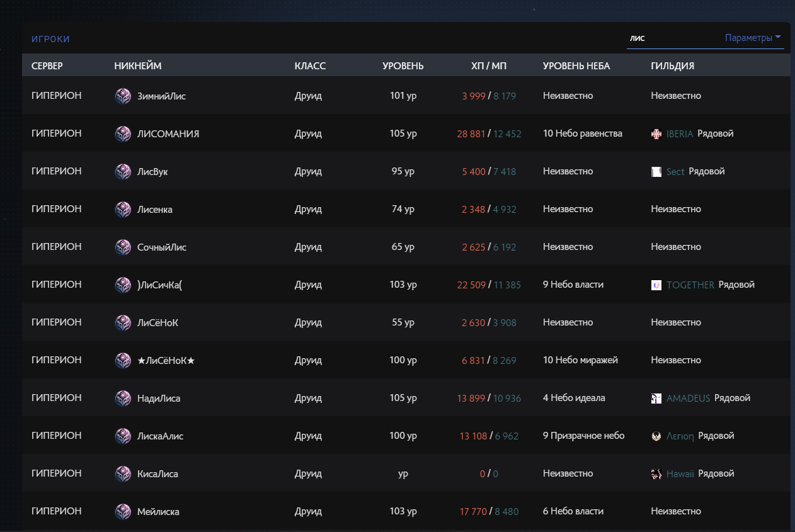This screenshot has height=532, width=795.
Task: Click the ГИЛЬДИЯ column header
Action: pyautogui.click(x=672, y=66)
